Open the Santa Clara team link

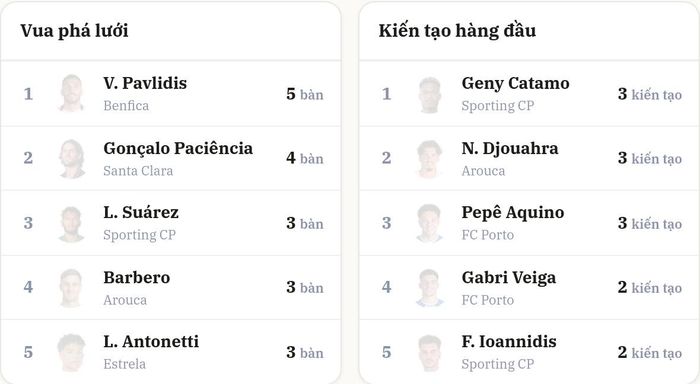pyautogui.click(x=138, y=171)
